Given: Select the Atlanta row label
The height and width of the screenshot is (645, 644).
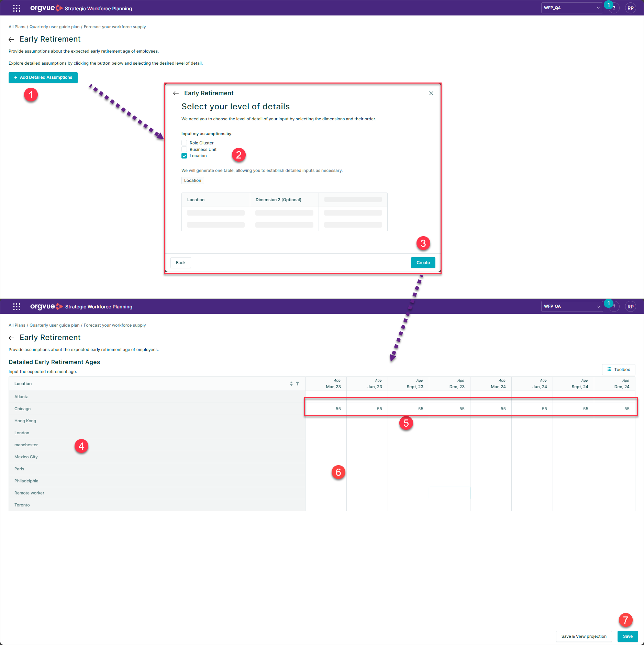Looking at the screenshot, I should [21, 397].
